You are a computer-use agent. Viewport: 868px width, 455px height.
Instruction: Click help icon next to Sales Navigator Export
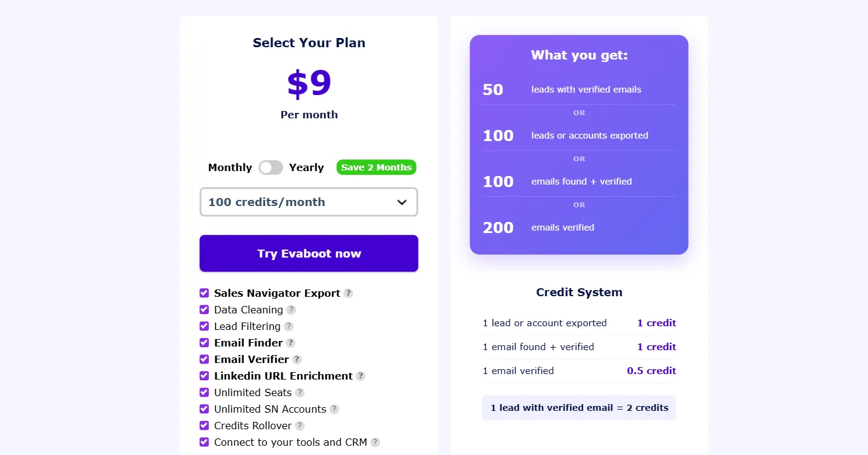pos(348,293)
